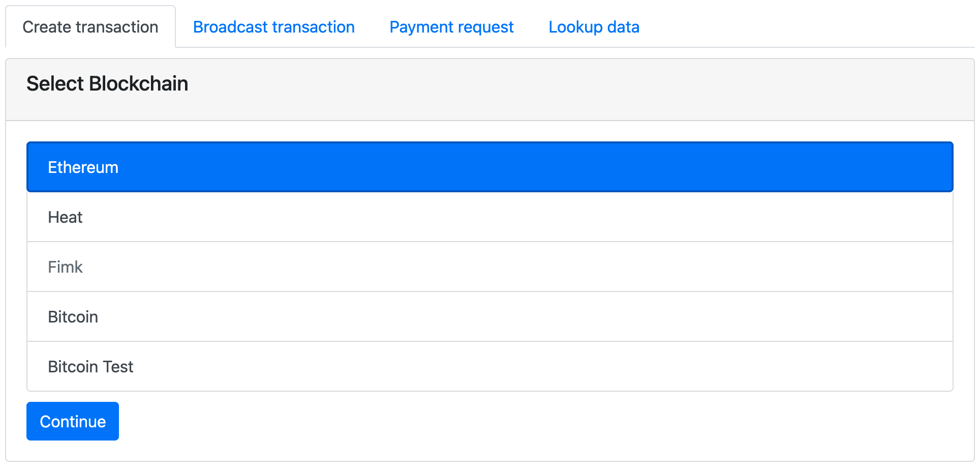The height and width of the screenshot is (469, 980).
Task: Proceed by clicking Continue
Action: (73, 421)
